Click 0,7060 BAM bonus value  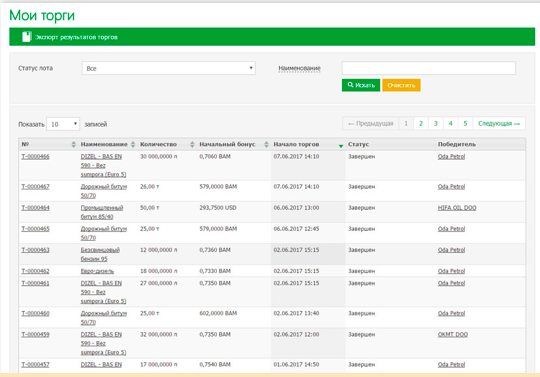(215, 157)
